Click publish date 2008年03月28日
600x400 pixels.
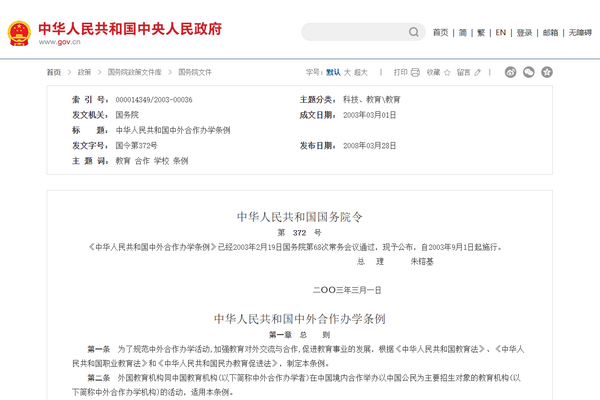[x=370, y=145]
